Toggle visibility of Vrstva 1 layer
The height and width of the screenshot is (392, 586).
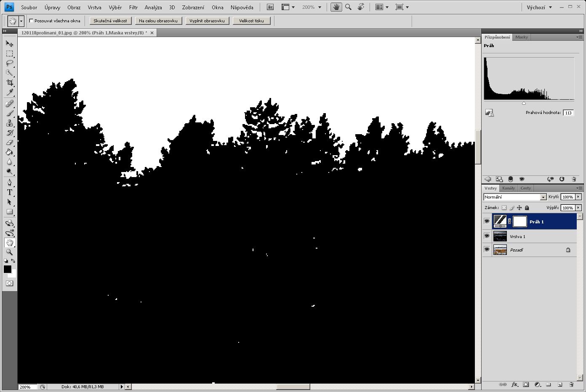tap(487, 236)
